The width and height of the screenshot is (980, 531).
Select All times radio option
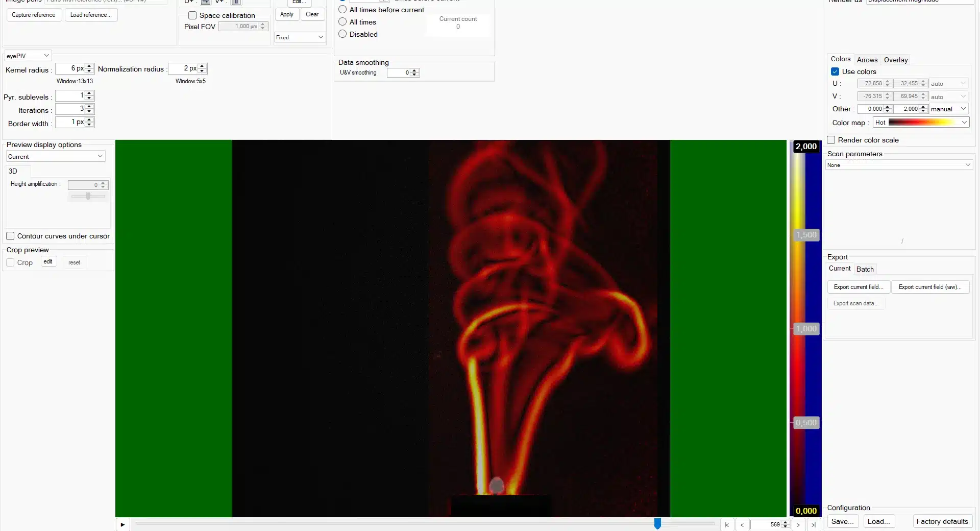pos(342,21)
